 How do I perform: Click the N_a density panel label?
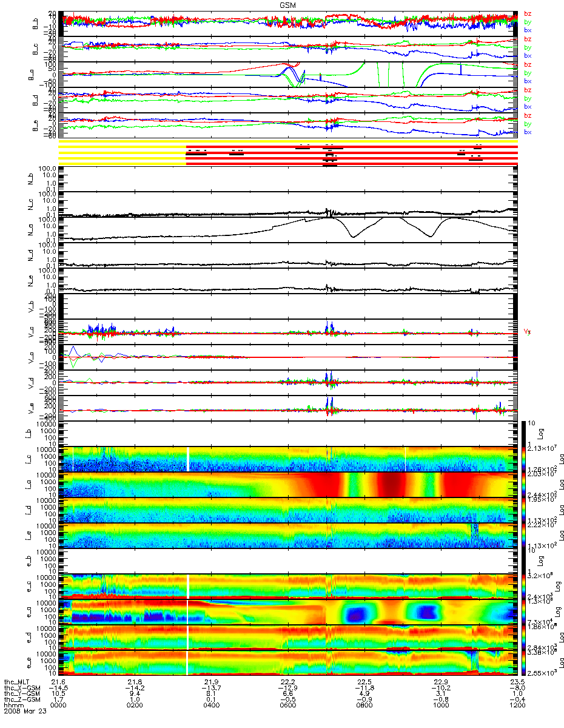pyautogui.click(x=32, y=230)
